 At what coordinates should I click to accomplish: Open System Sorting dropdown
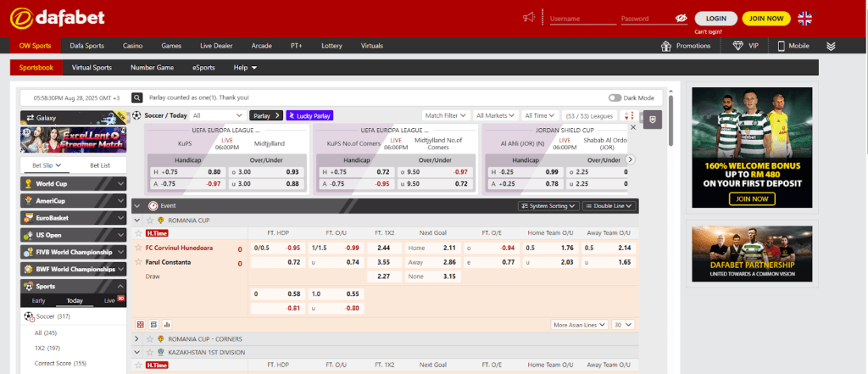[549, 205]
